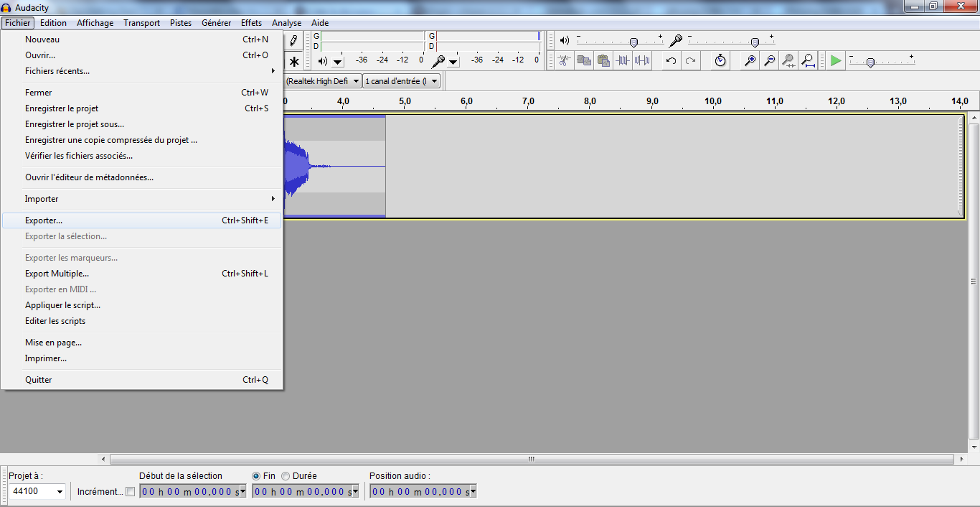
Task: Enable the Incrément checkbox
Action: tap(131, 491)
